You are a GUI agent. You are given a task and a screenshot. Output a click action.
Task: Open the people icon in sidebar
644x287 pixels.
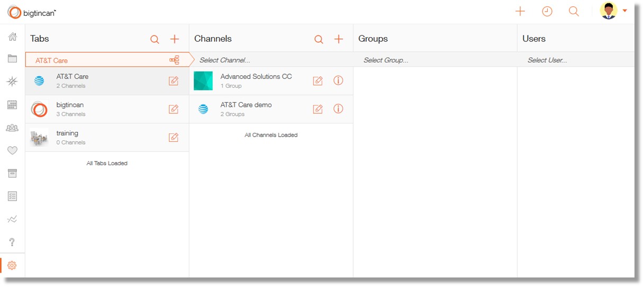12,128
